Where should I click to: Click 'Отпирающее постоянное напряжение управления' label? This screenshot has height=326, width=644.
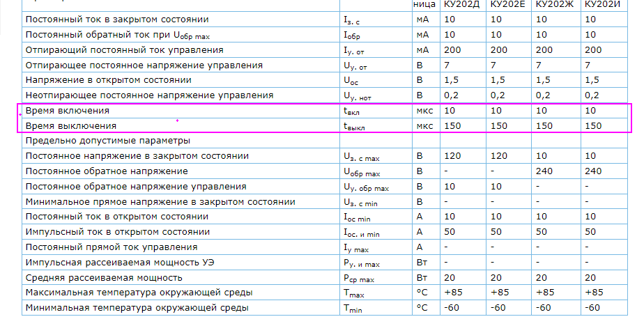[144, 65]
